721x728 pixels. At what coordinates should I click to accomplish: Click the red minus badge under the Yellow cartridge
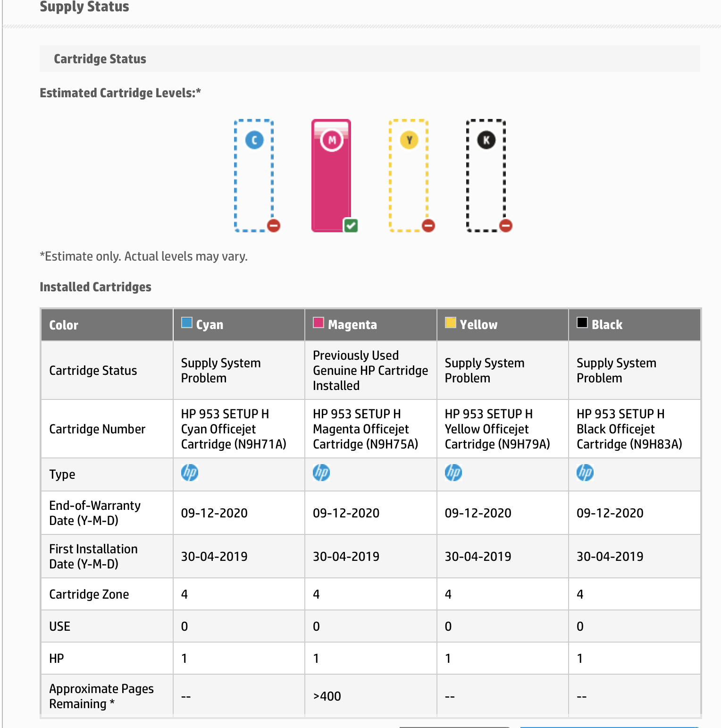pos(428,226)
